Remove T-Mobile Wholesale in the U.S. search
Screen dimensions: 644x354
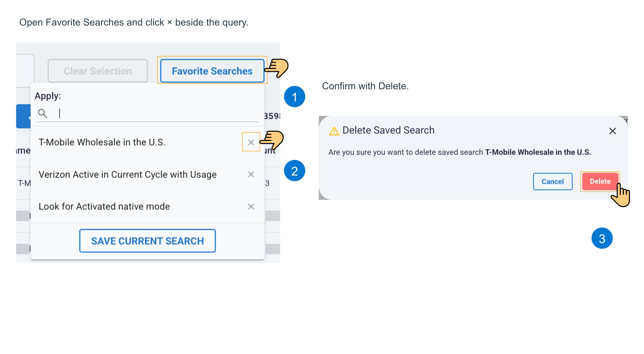coord(251,142)
